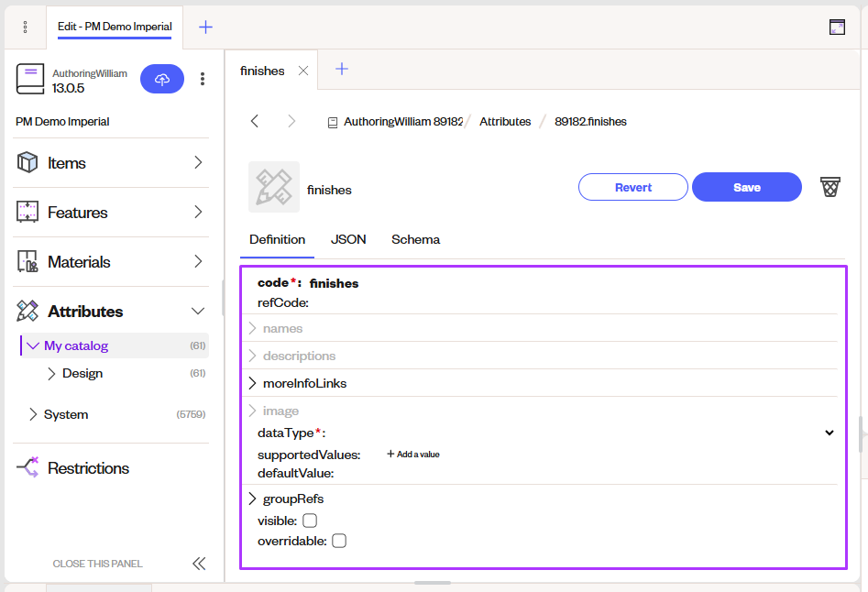Open a new inner tab with plus
Screen dimensions: 868x592
[x=342, y=69]
